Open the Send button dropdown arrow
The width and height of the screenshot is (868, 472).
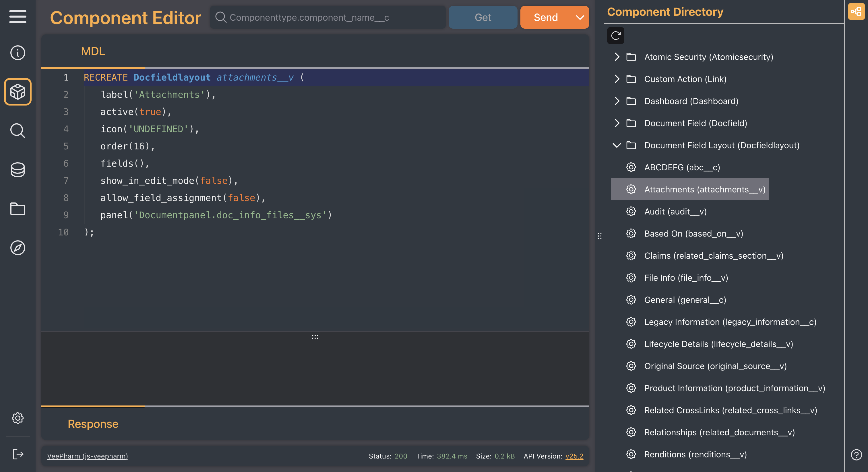(x=580, y=17)
